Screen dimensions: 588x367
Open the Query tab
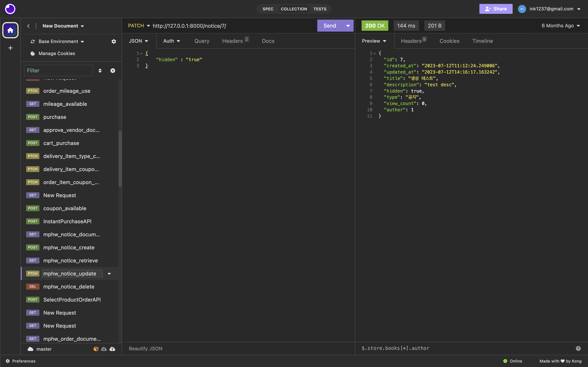point(202,41)
